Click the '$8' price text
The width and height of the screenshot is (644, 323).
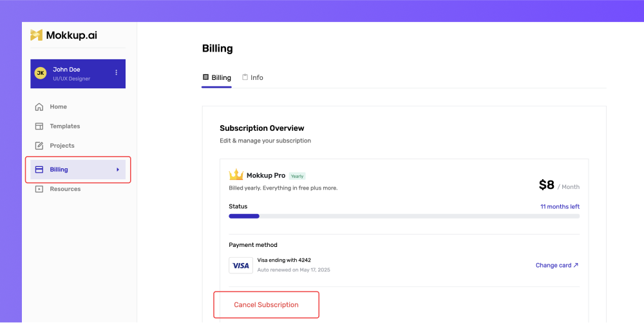pos(547,185)
